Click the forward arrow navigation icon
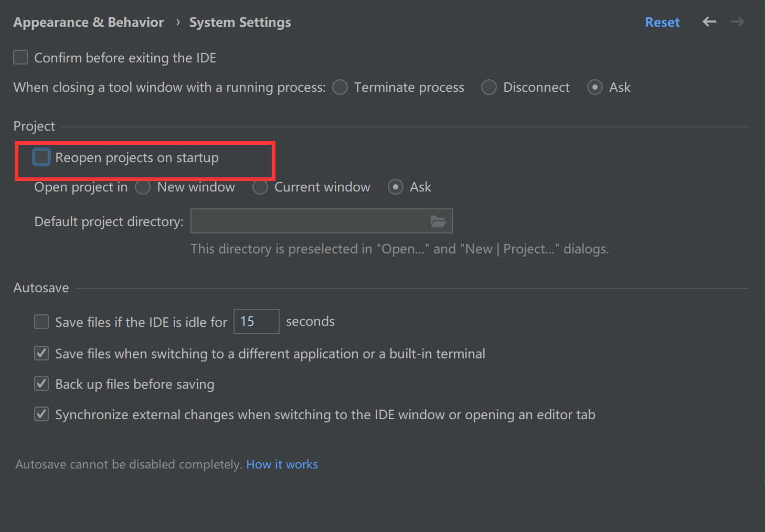Screen dimensions: 765x532 coord(738,22)
